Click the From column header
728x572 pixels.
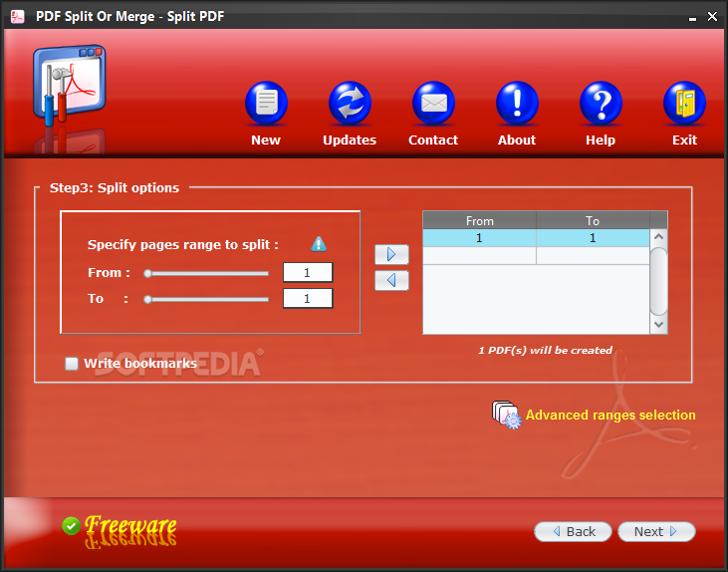[480, 220]
